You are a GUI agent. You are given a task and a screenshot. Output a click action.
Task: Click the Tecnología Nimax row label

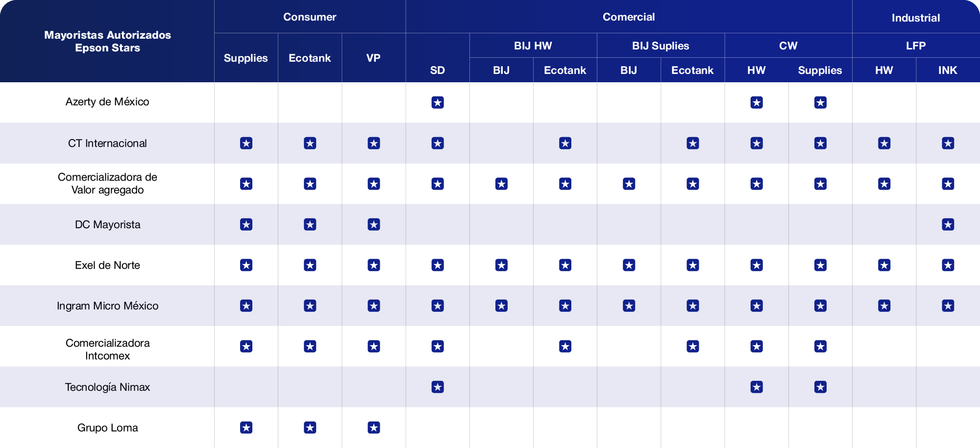coord(107,387)
